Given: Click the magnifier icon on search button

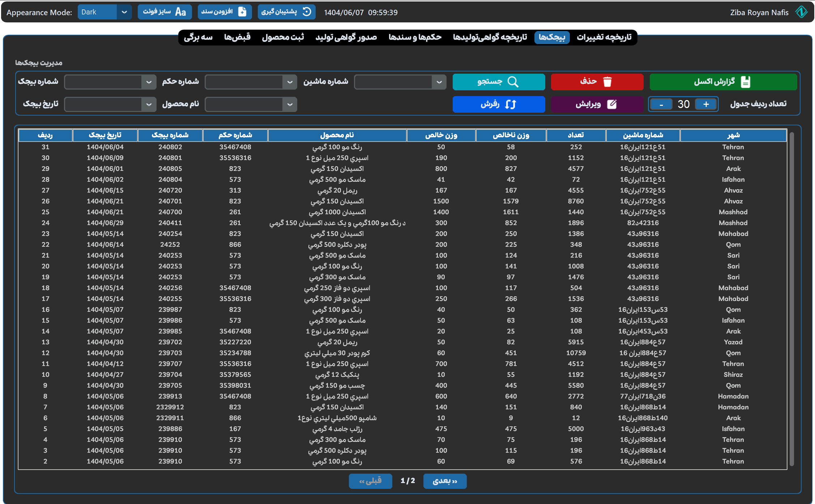Looking at the screenshot, I should (513, 82).
